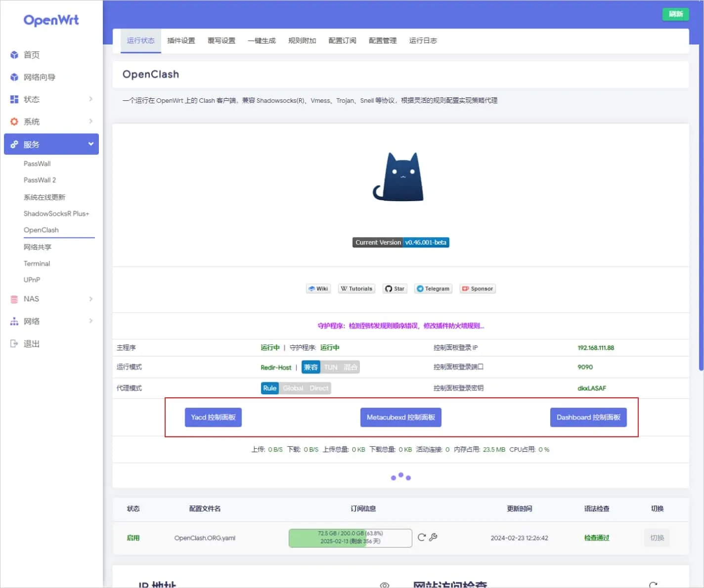Open the 配置管理 tab
Screen dimensions: 704x588
383,41
